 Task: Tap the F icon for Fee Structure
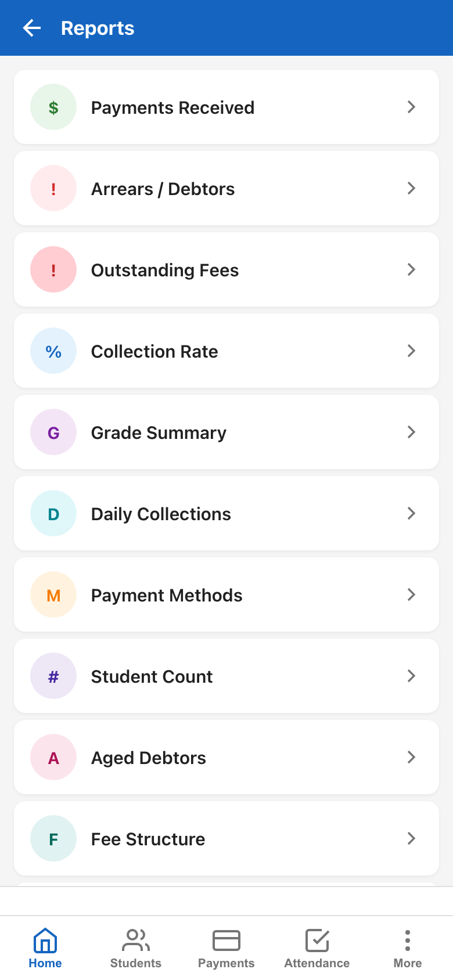pos(53,838)
